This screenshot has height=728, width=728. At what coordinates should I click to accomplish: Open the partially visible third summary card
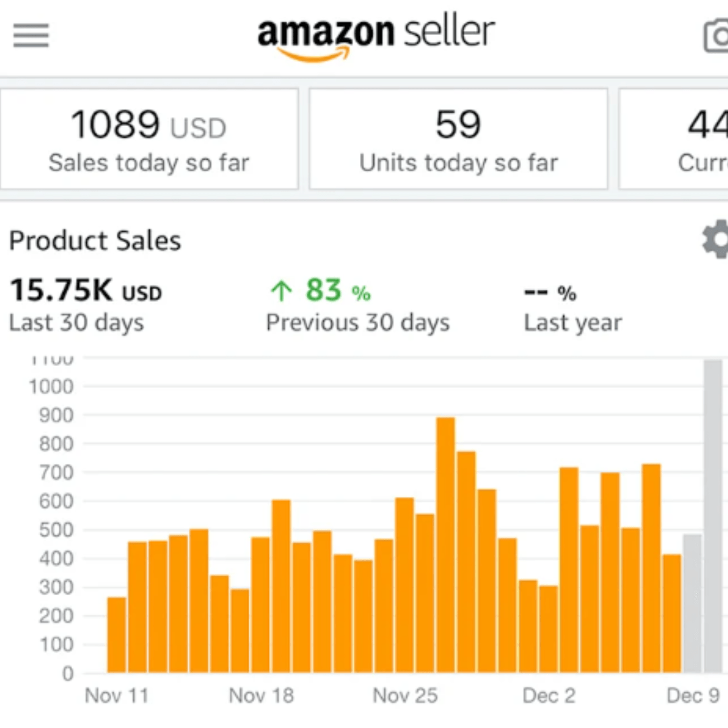[674, 139]
